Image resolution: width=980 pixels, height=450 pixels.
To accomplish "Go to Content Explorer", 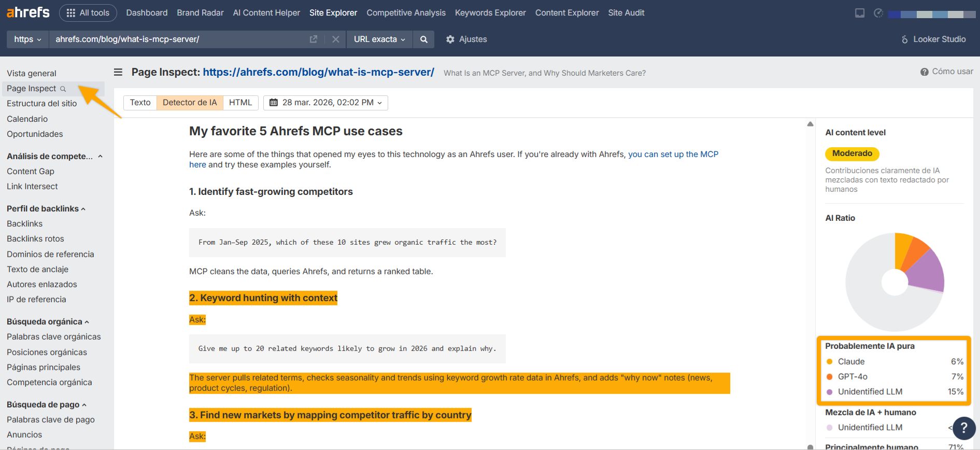I will point(567,13).
